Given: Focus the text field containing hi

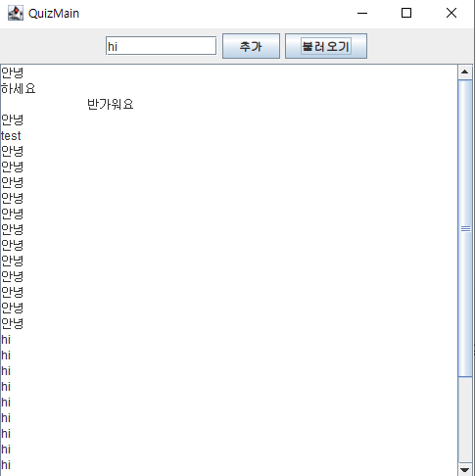Looking at the screenshot, I should [x=161, y=46].
